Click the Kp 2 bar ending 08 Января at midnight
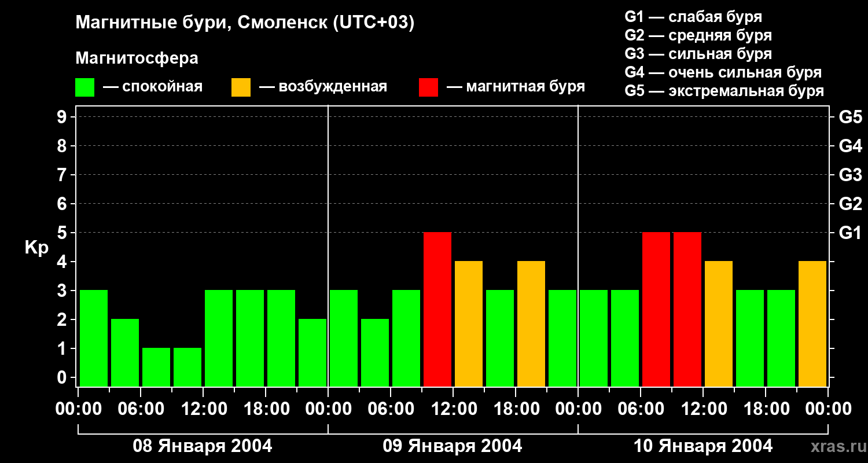 (312, 353)
